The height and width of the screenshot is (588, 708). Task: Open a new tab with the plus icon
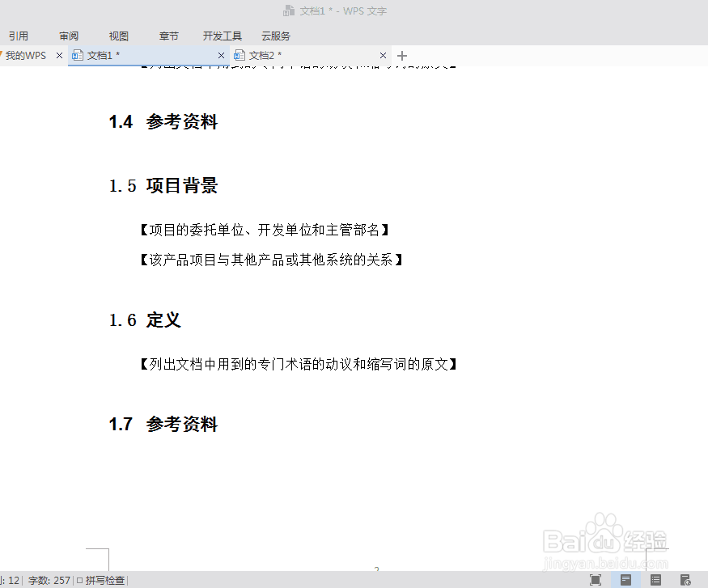[402, 55]
